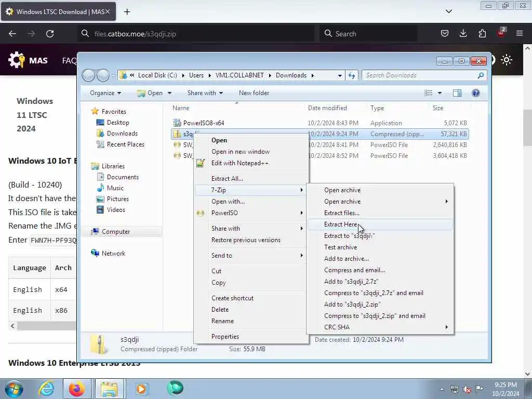
Task: Click the address bar refresh icon in Explorer
Action: click(x=352, y=75)
